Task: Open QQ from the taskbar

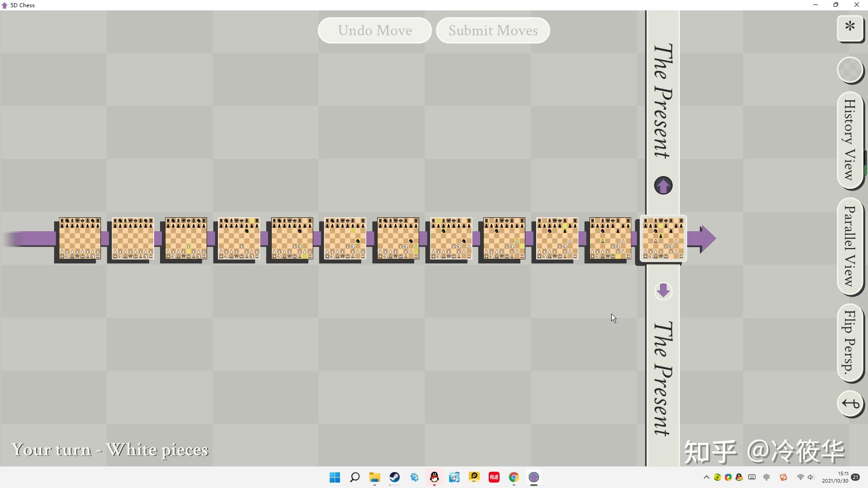Action: [x=434, y=478]
